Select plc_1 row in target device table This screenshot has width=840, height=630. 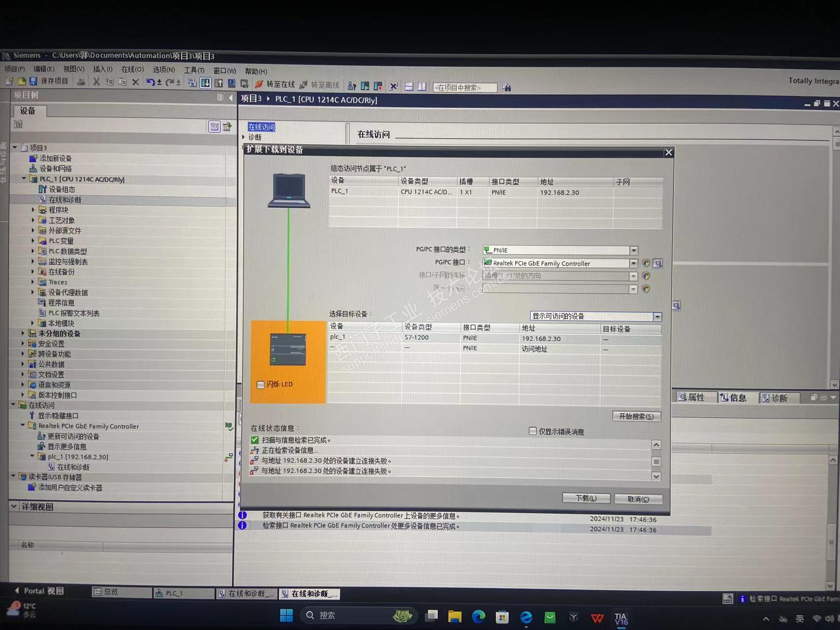click(x=495, y=338)
